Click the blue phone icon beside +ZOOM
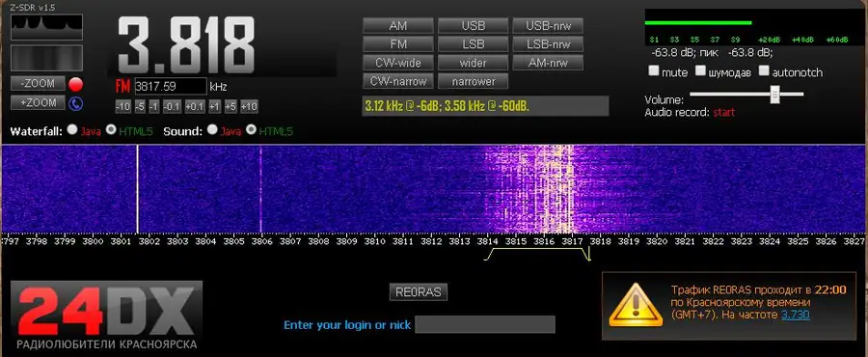Screen dimensions: 868x357 [x=76, y=103]
